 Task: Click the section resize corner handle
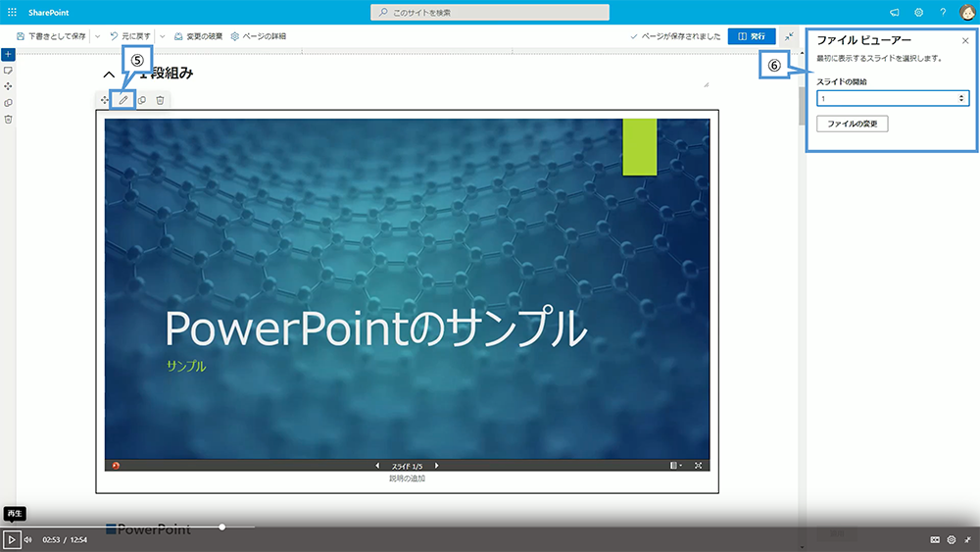[x=707, y=84]
